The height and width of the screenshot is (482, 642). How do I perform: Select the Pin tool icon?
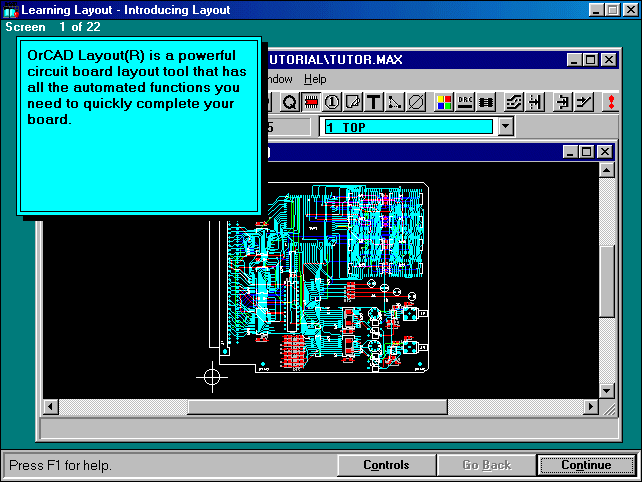point(331,102)
